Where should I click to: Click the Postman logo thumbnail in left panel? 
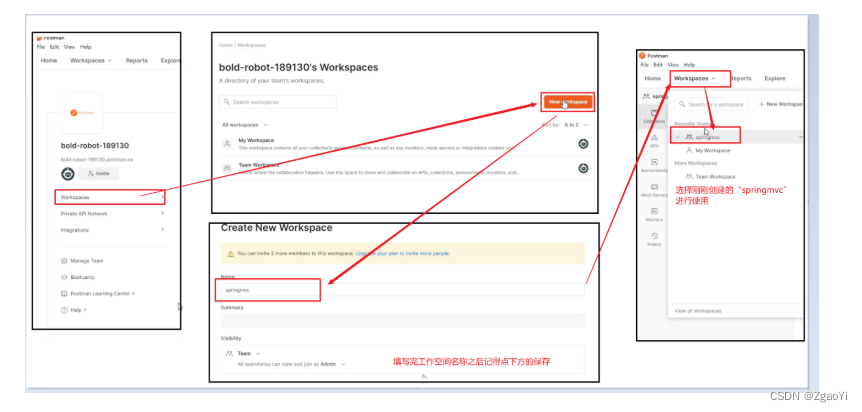click(x=81, y=113)
